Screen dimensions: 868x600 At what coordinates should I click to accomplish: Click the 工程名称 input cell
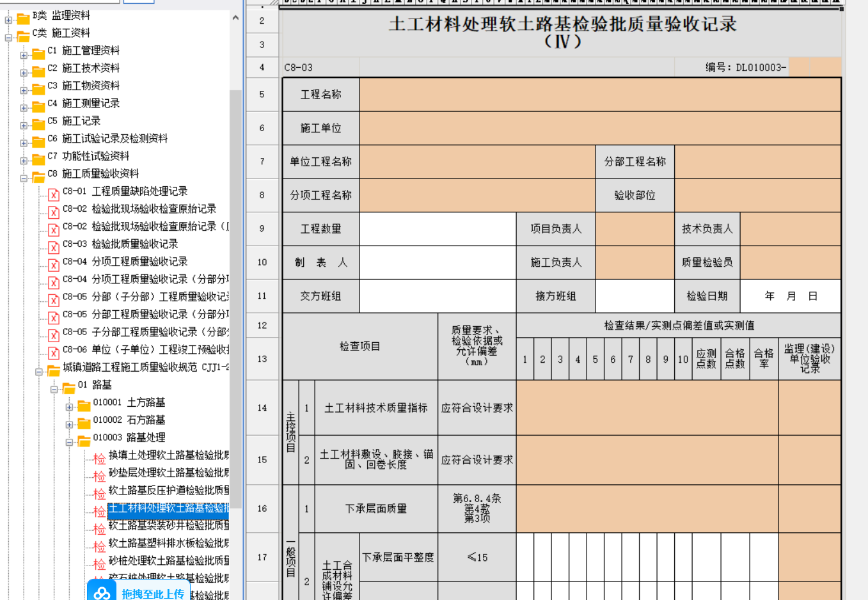599,95
